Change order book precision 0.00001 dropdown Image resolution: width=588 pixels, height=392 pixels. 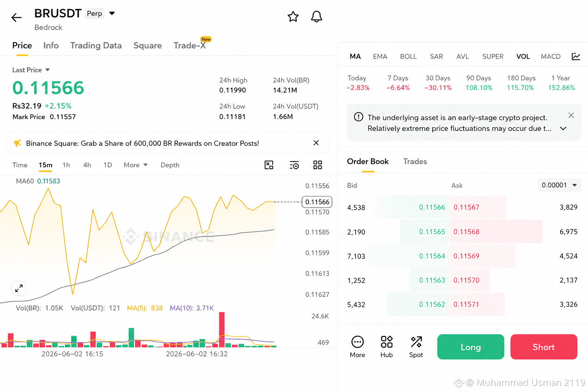pos(559,185)
